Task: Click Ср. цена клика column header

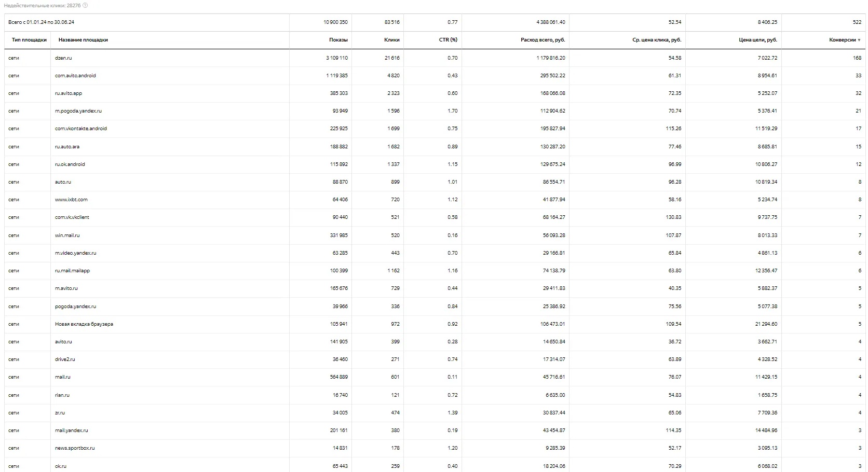Action: (x=656, y=40)
